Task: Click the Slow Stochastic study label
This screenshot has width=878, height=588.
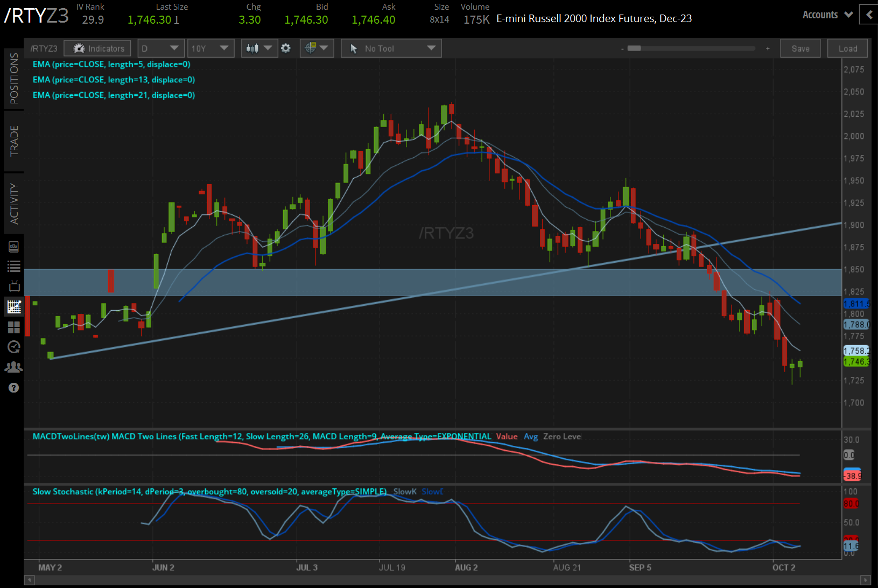Action: pos(209,492)
